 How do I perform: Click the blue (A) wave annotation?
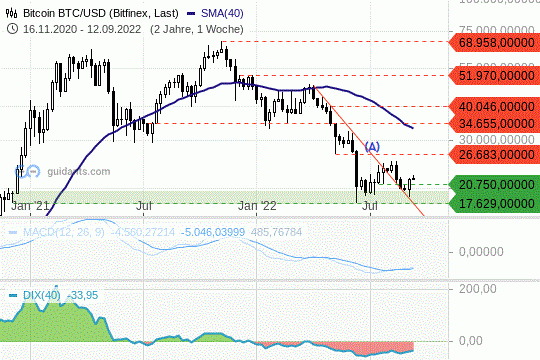point(372,147)
